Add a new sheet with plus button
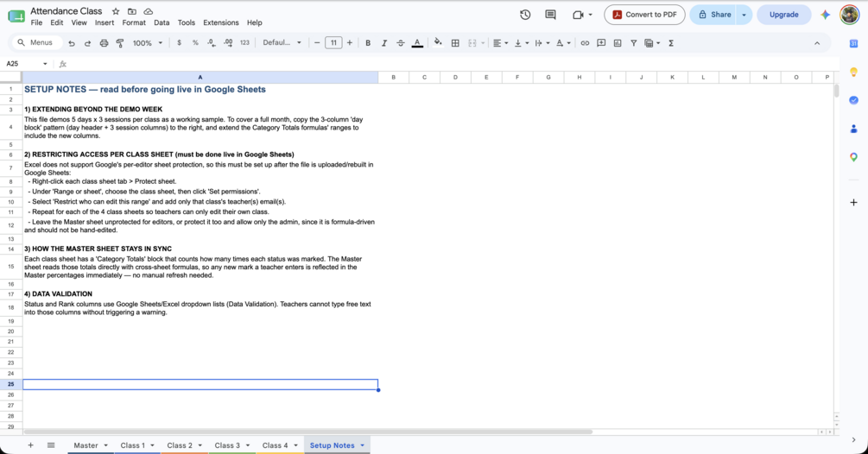 [x=30, y=445]
